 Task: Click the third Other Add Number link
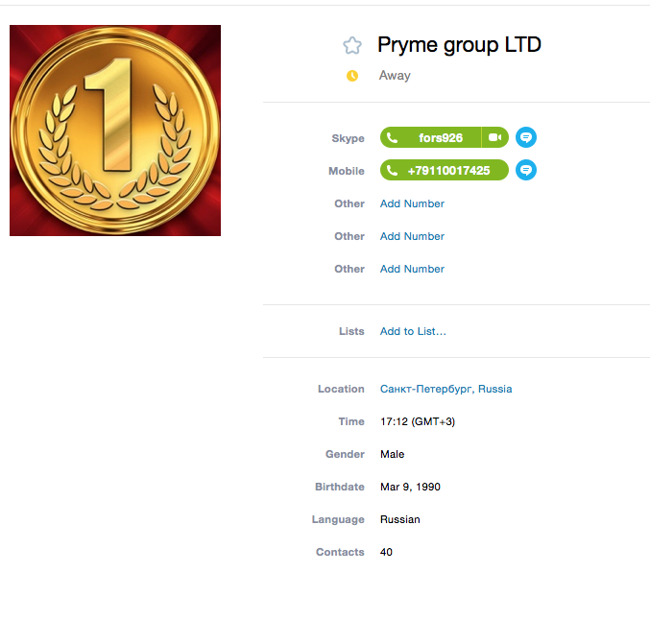pyautogui.click(x=412, y=269)
